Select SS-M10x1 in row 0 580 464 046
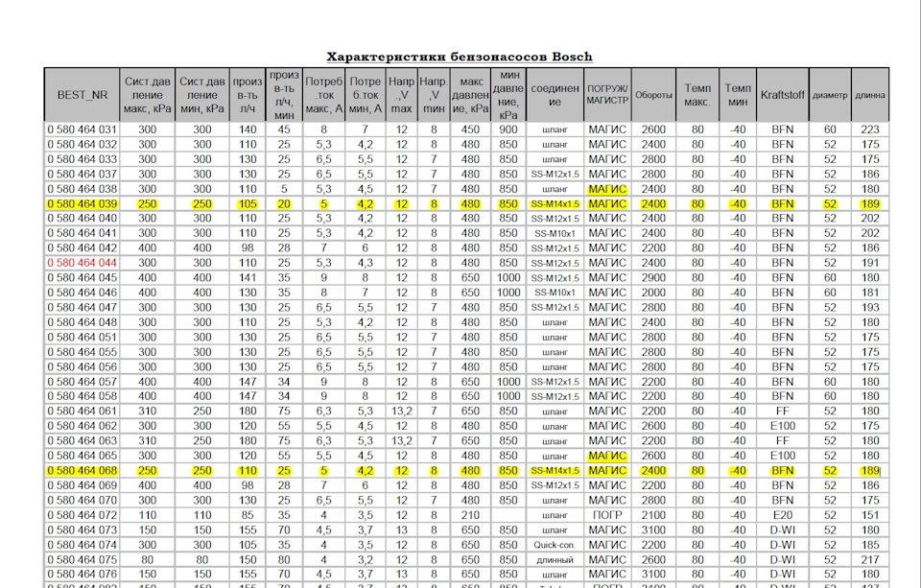The width and height of the screenshot is (921, 588). tap(555, 294)
